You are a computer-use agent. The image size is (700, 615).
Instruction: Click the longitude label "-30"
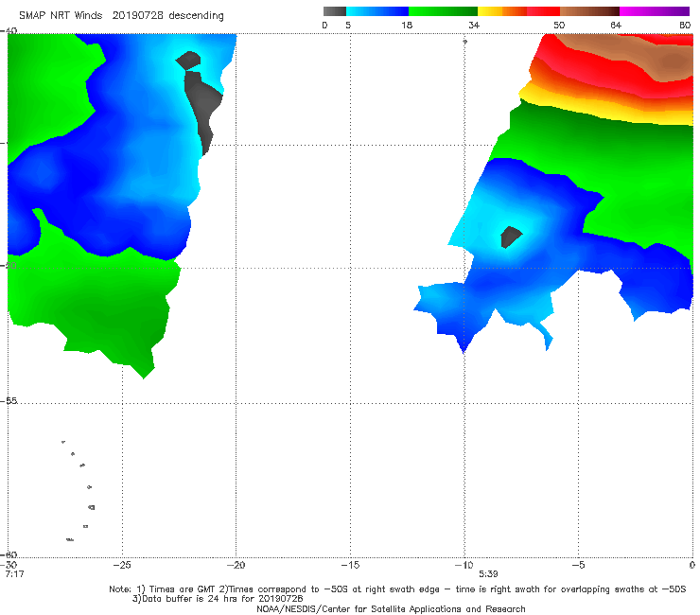9,565
